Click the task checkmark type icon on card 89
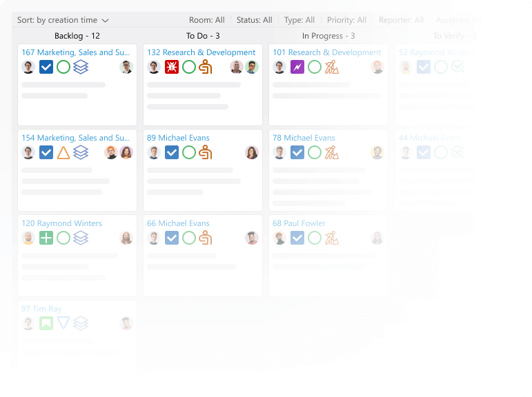The height and width of the screenshot is (397, 532). point(172,152)
